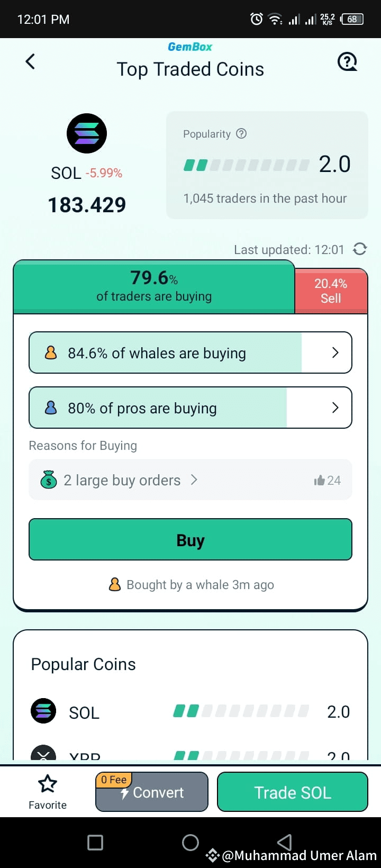Refresh the last updated data
This screenshot has width=381, height=868.
(360, 249)
